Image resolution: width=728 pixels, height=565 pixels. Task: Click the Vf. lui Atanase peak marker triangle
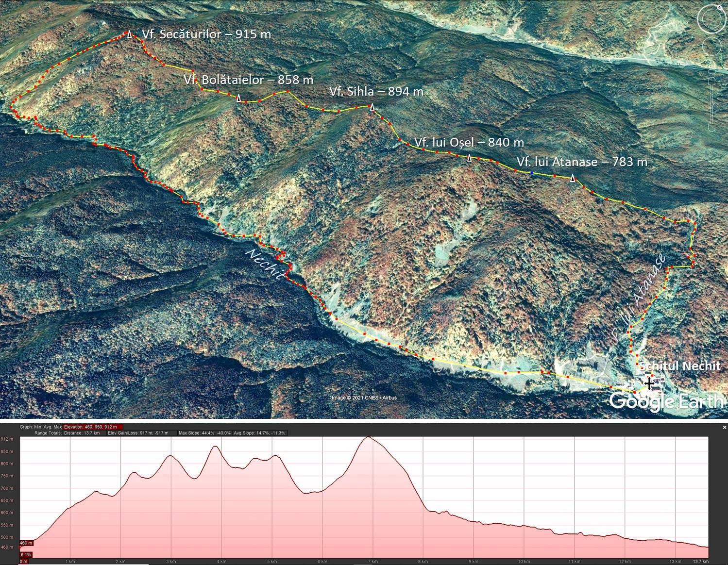coord(573,179)
